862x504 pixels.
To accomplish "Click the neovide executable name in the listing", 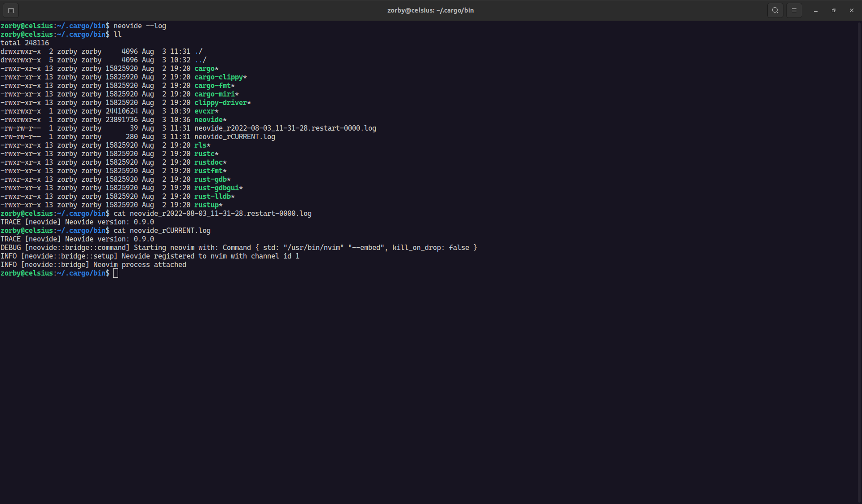I will click(209, 119).
